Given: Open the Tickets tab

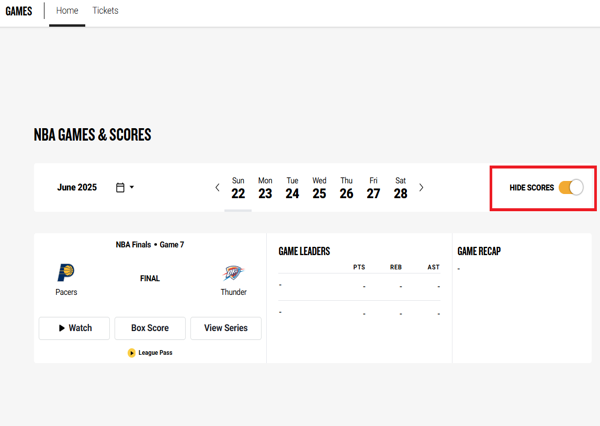Looking at the screenshot, I should tap(105, 11).
